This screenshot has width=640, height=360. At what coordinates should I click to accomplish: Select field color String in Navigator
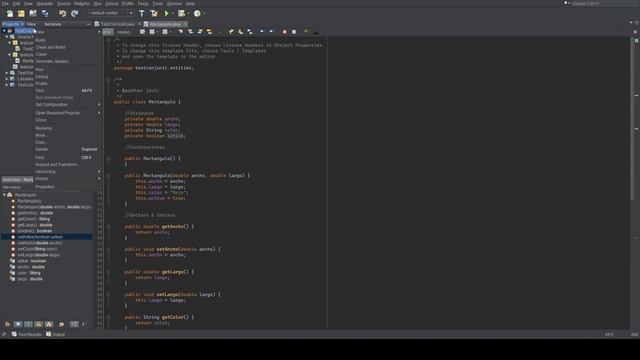point(29,273)
